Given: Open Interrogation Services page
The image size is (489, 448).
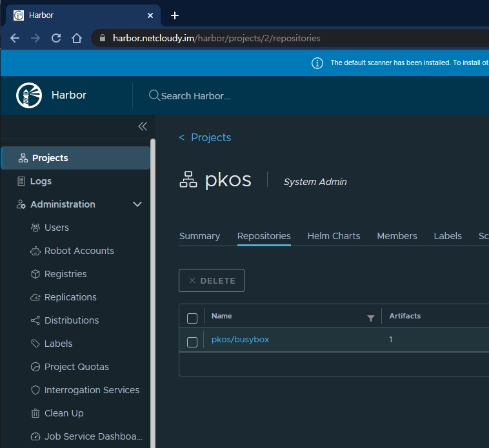Looking at the screenshot, I should [92, 390].
